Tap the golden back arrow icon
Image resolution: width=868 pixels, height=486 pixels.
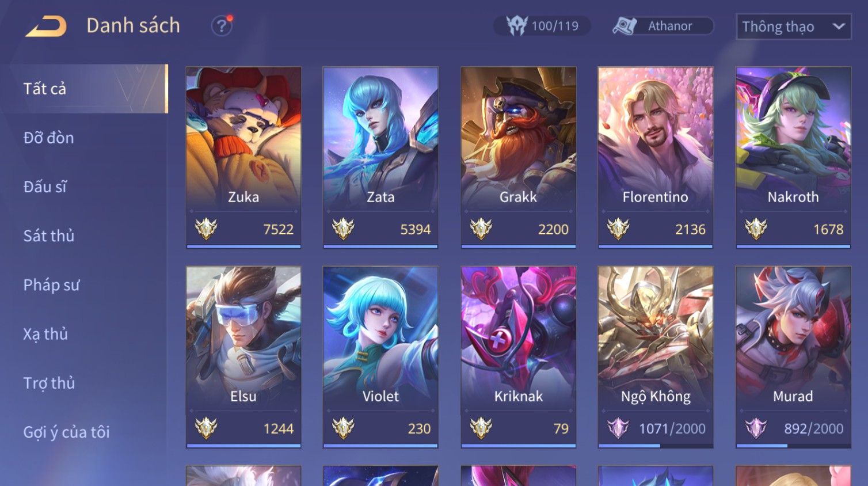(x=46, y=26)
